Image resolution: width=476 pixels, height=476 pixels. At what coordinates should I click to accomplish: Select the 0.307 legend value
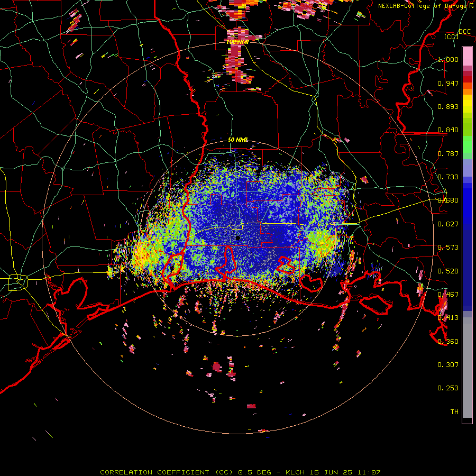pyautogui.click(x=448, y=365)
